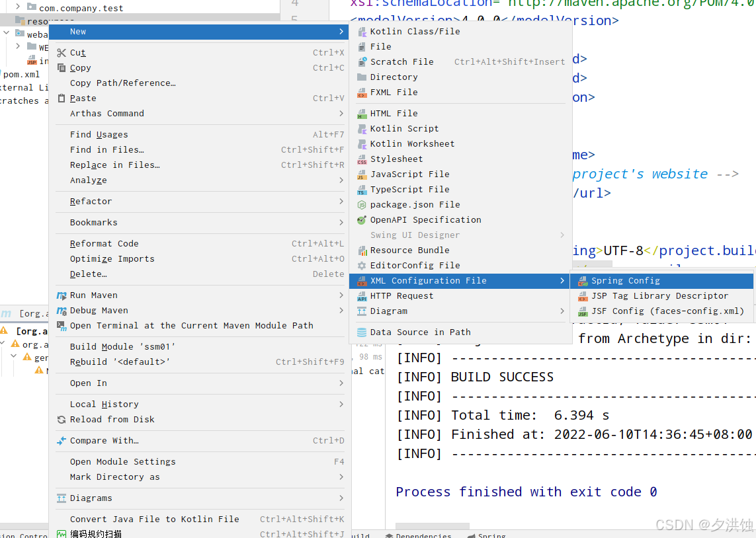Screen dimensions: 756x538
Task: Click the TypeScript File icon
Action: 362,190
